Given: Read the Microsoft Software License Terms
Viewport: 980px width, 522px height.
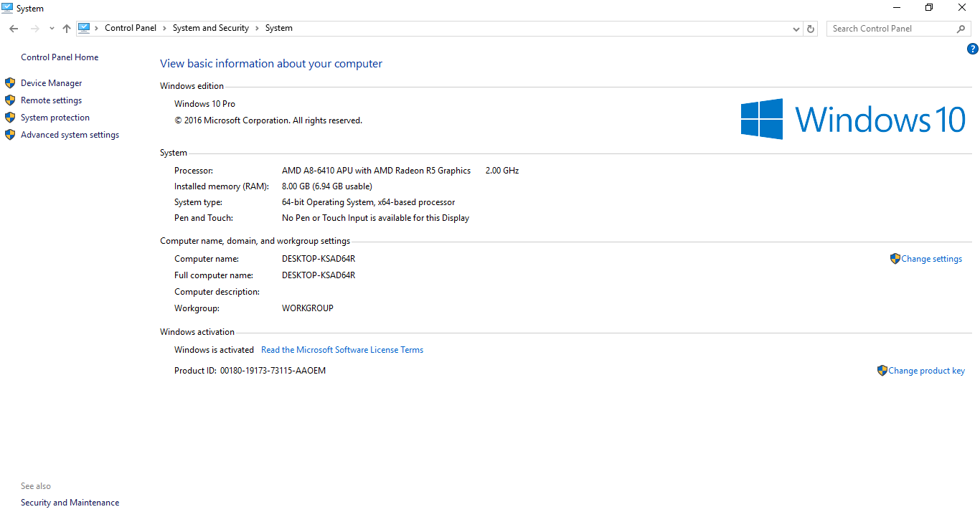Looking at the screenshot, I should click(341, 350).
